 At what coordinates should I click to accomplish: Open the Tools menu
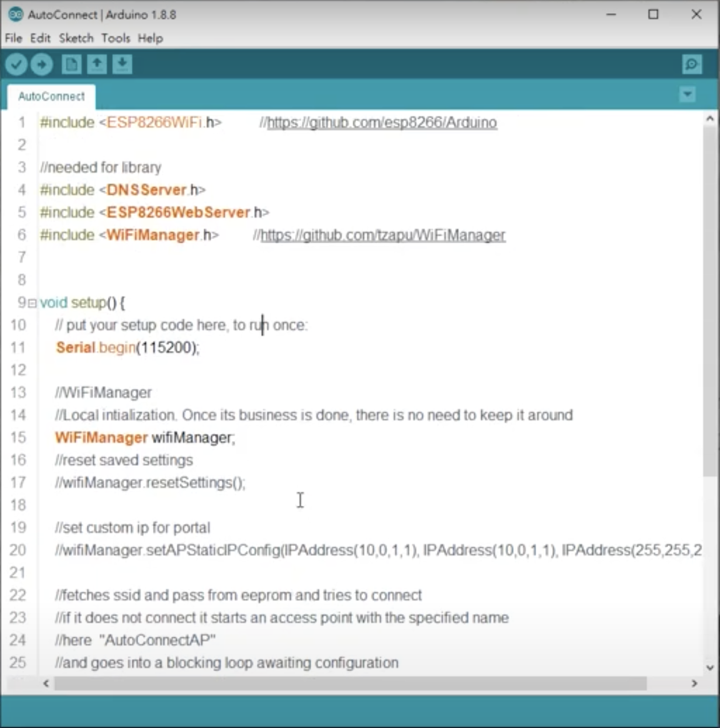coord(116,38)
